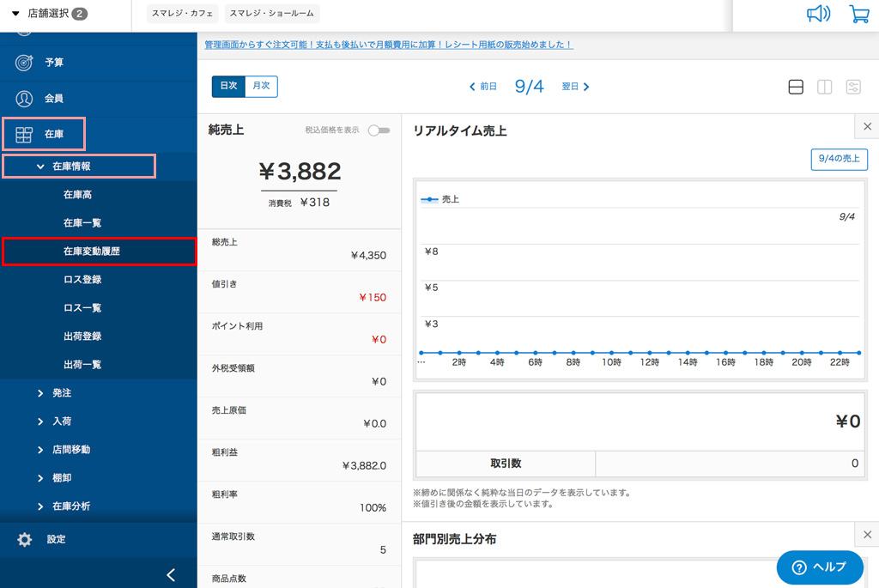Click the 9/4の売上 button
The image size is (879, 588).
pyautogui.click(x=839, y=159)
